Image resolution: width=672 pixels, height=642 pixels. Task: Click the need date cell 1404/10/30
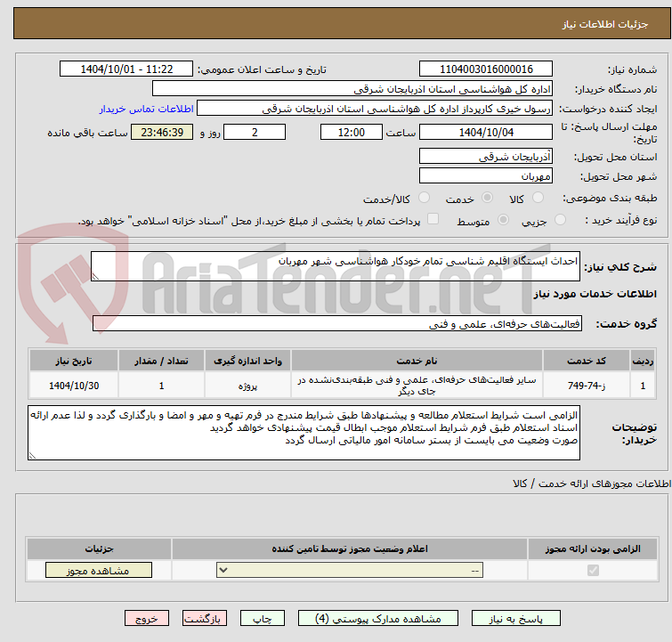tap(74, 386)
